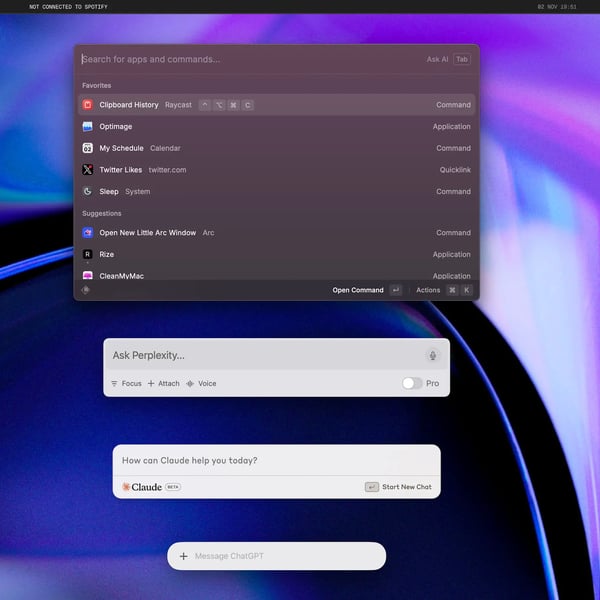Click the Rize app icon
Image resolution: width=600 pixels, height=600 pixels.
88,254
